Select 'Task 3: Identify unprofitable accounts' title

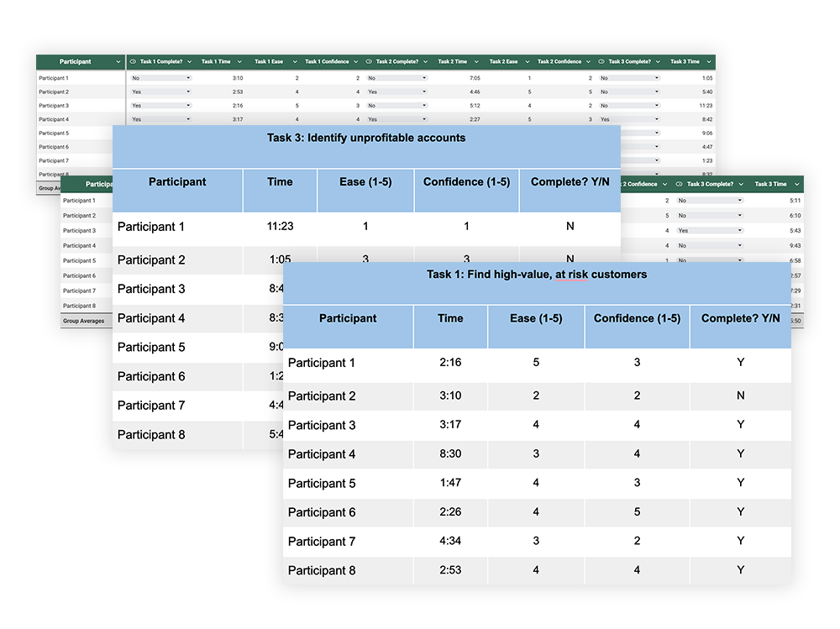click(x=366, y=138)
